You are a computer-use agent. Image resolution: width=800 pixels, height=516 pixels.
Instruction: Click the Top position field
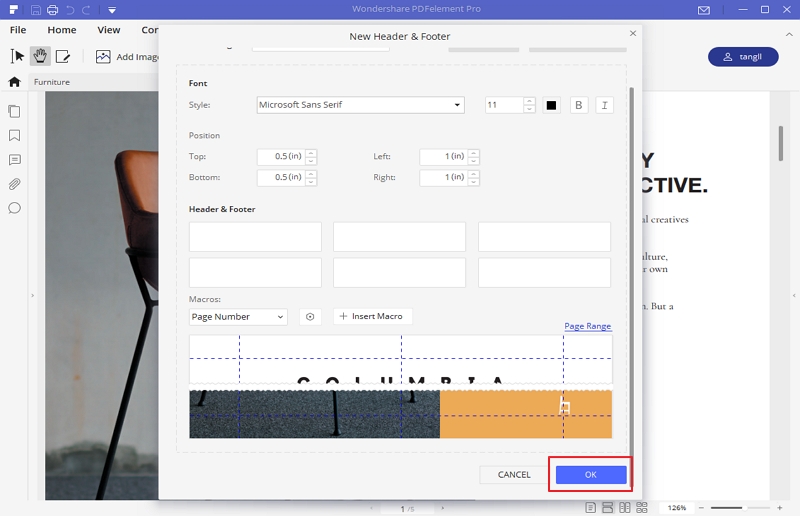281,157
